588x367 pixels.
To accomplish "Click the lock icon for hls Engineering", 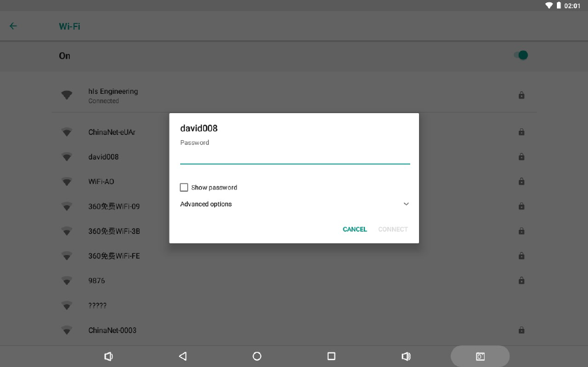I will pyautogui.click(x=521, y=95).
